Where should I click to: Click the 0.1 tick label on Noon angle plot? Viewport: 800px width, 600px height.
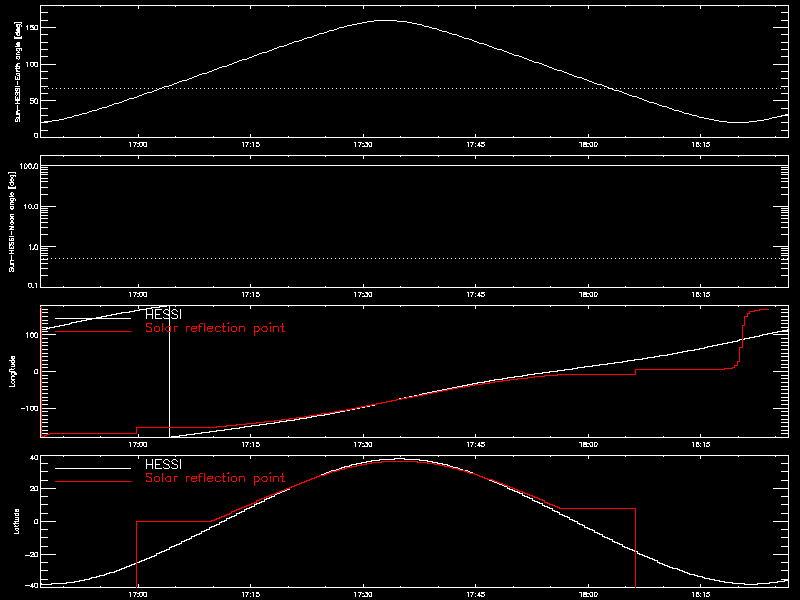pyautogui.click(x=33, y=285)
